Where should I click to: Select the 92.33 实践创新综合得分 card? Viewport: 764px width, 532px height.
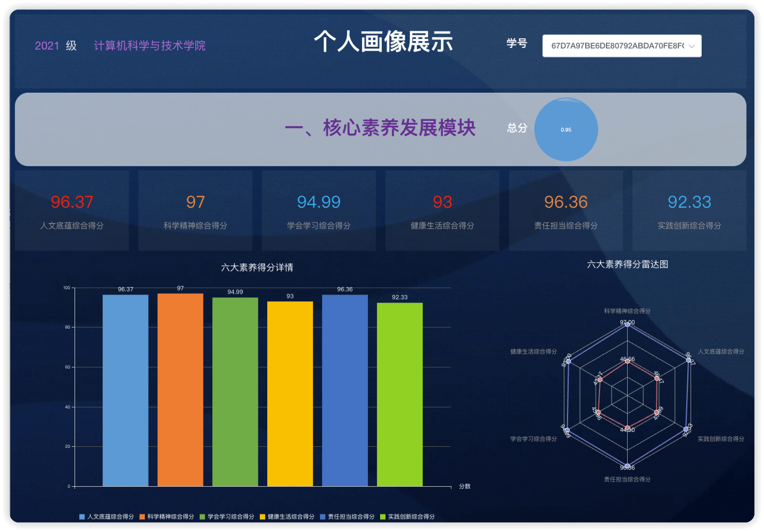point(689,211)
